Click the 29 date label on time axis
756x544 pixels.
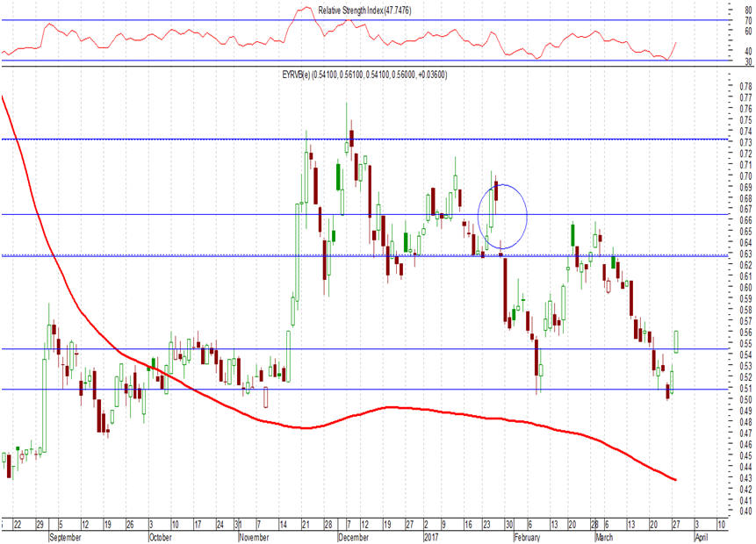click(x=40, y=525)
